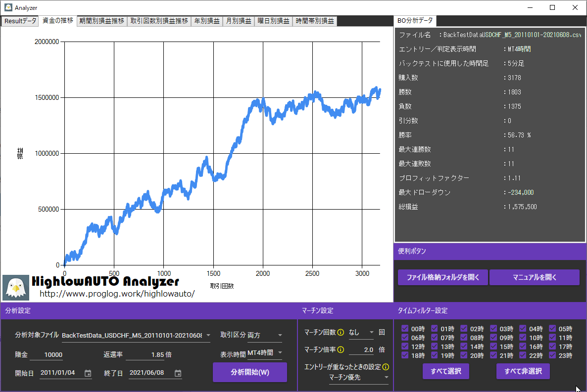The width and height of the screenshot is (587, 392).
Task: Click the 最大ドローダウン -234,000 value
Action: point(521,193)
